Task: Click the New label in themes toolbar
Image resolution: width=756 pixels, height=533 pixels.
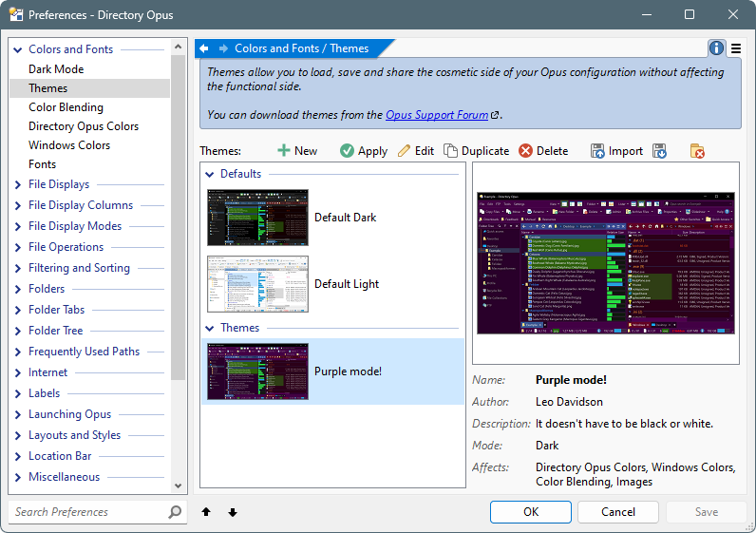Action: 306,151
